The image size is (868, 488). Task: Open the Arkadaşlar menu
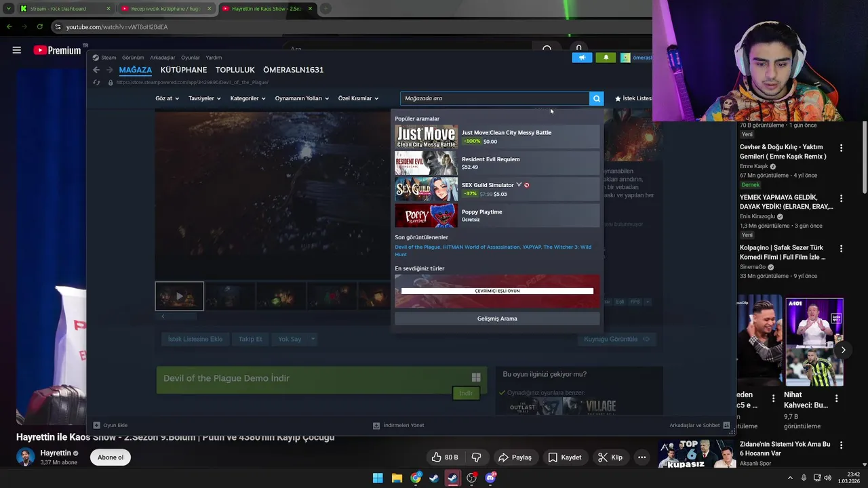(x=163, y=58)
